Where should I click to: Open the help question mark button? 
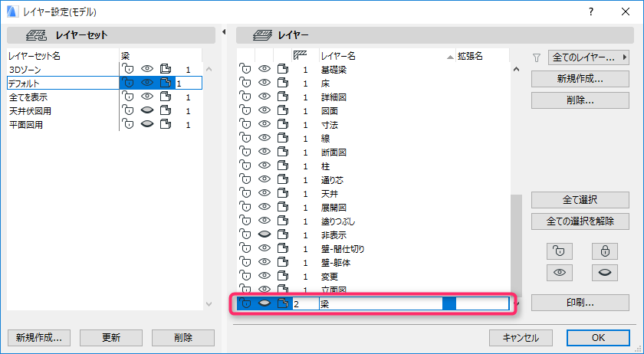click(591, 12)
